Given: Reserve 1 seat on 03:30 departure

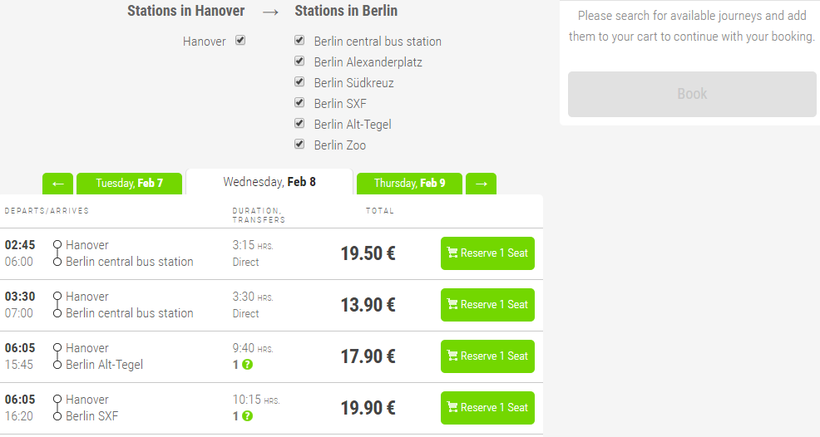Looking at the screenshot, I should pos(487,305).
